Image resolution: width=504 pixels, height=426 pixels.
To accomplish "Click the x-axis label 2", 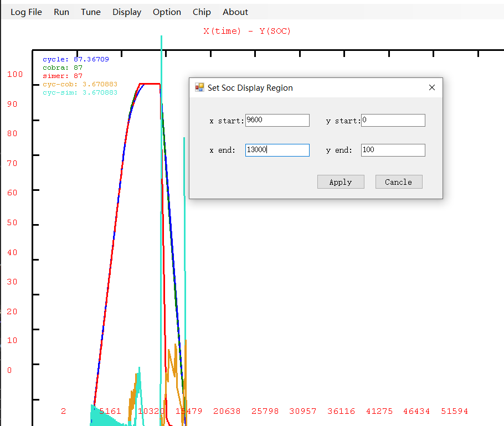I will [63, 411].
